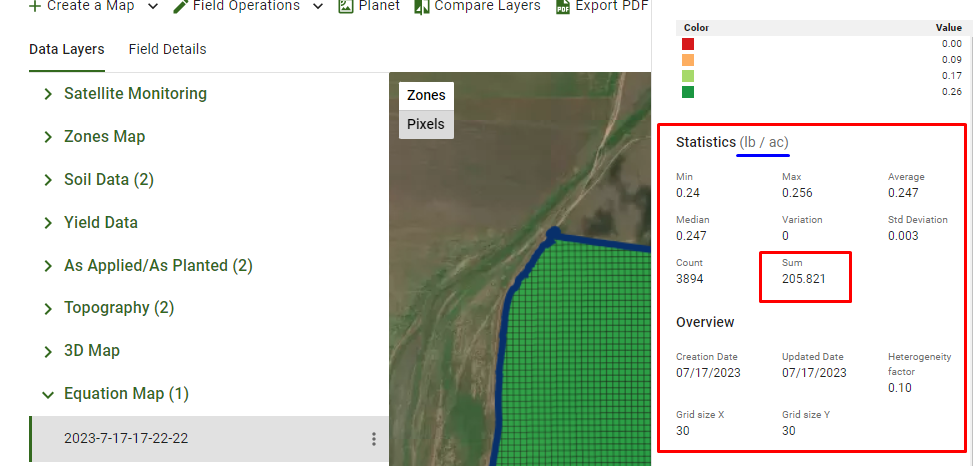Click the red legend color swatch
Viewport: 973px width, 466px height.
688,44
